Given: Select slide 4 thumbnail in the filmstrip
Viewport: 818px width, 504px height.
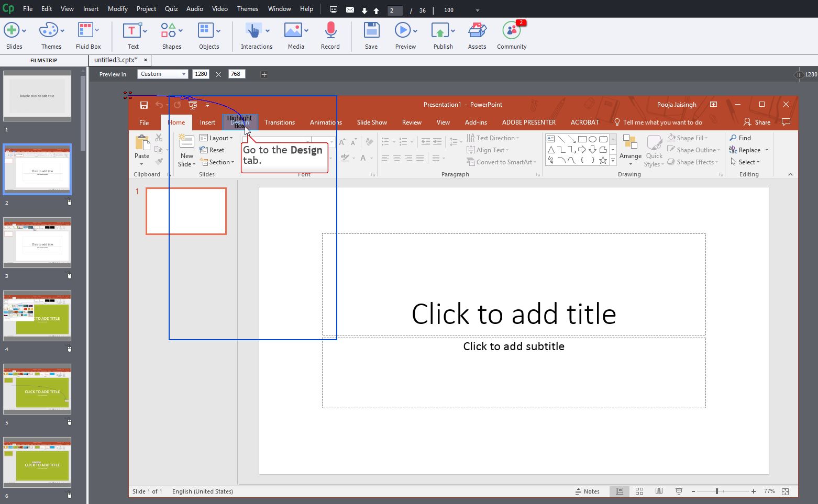Looking at the screenshot, I should [x=37, y=316].
